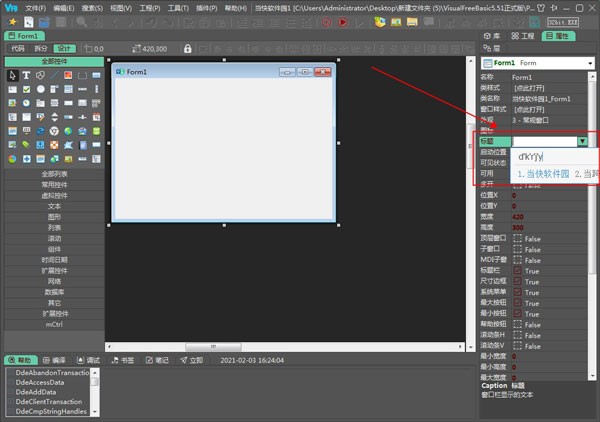The height and width of the screenshot is (422, 600).
Task: Click the 全部控件 header button
Action: click(54, 61)
